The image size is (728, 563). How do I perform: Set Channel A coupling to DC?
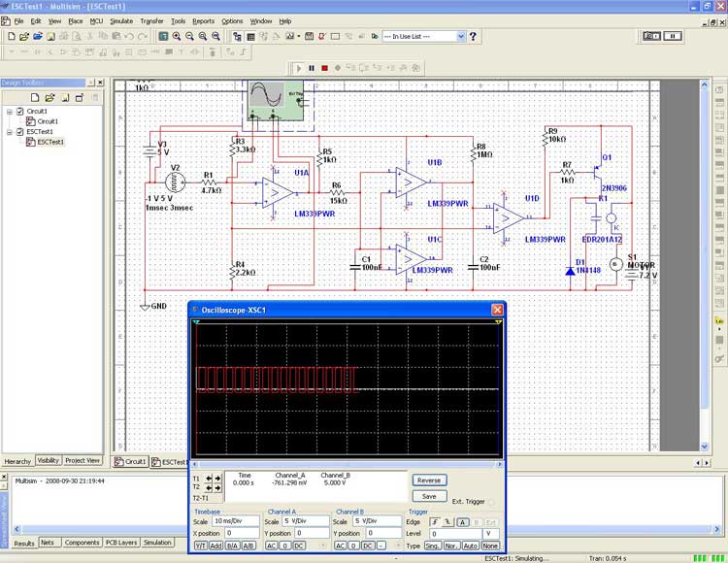click(299, 546)
